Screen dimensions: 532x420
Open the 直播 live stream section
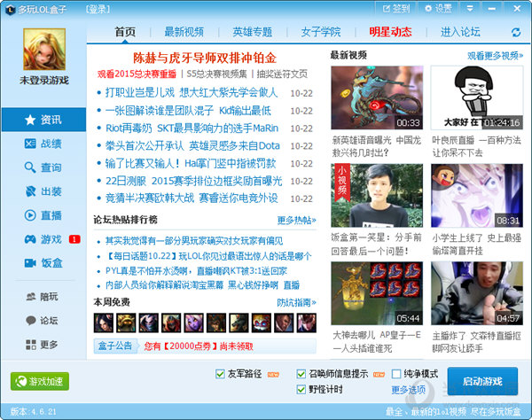point(43,215)
